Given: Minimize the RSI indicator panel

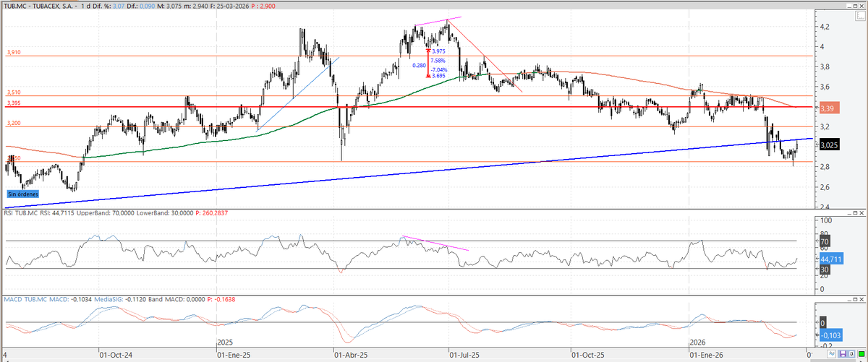Looking at the screenshot, I should pyautogui.click(x=851, y=212).
